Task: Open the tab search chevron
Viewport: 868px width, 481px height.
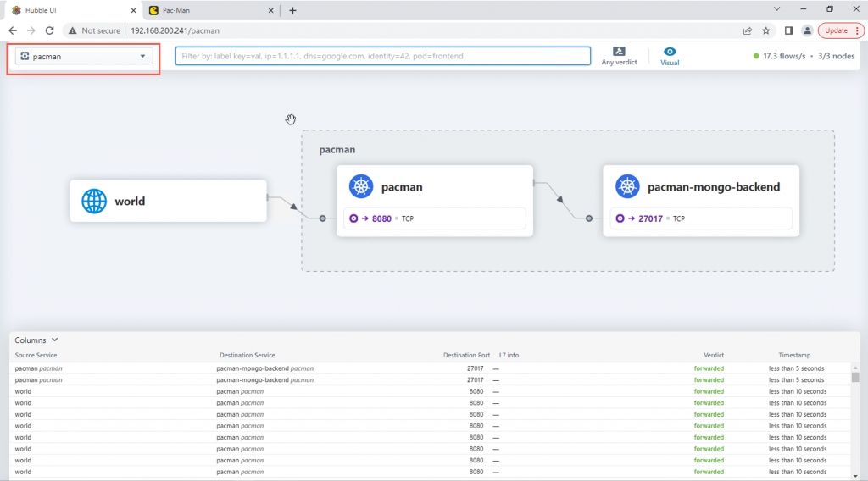Action: [776, 9]
